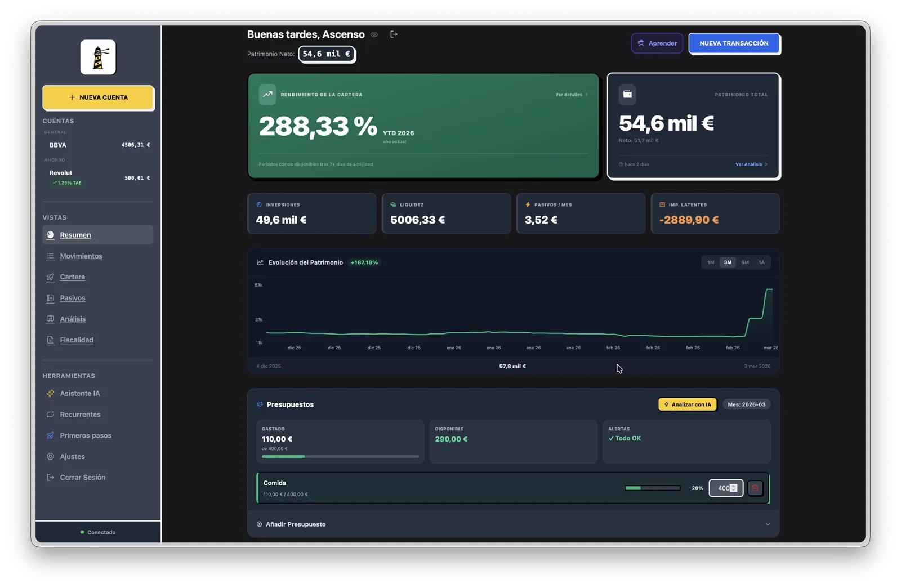The width and height of the screenshot is (901, 588).
Task: Click the lighthouse app logo
Action: 98,57
